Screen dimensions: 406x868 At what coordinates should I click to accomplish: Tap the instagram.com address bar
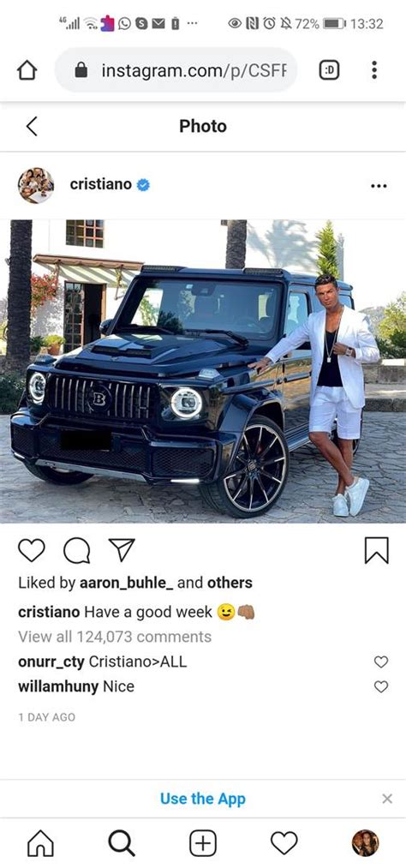pos(176,69)
